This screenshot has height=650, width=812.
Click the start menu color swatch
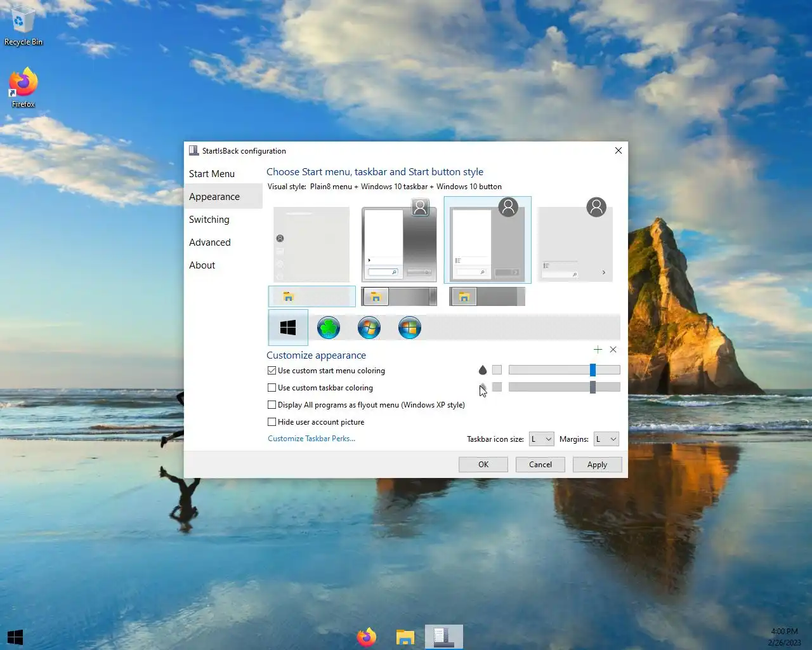pyautogui.click(x=497, y=370)
